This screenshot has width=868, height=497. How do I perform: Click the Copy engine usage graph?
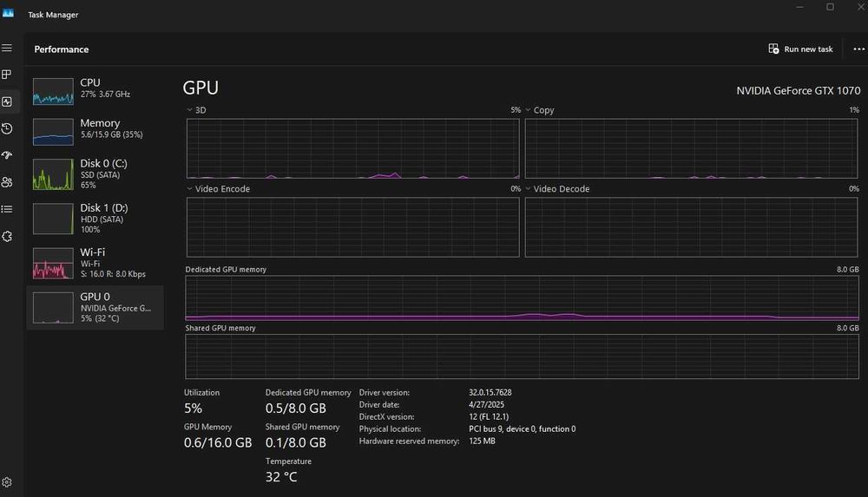[692, 148]
